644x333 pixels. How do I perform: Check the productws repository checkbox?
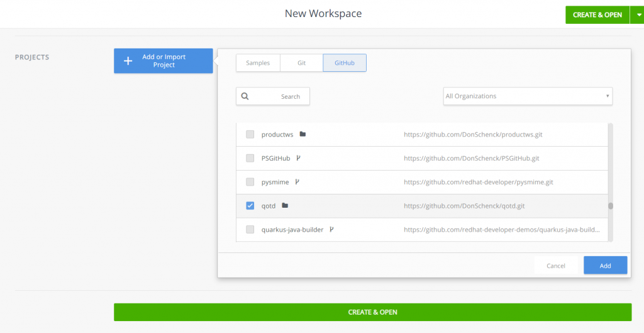click(x=250, y=134)
